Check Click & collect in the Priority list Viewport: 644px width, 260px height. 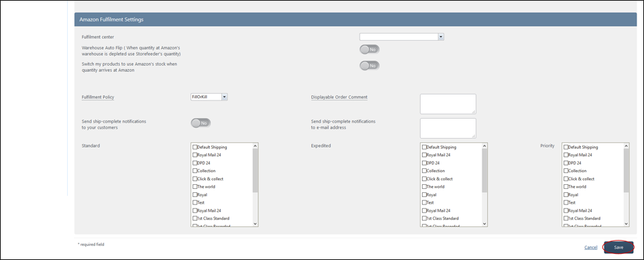pos(566,179)
